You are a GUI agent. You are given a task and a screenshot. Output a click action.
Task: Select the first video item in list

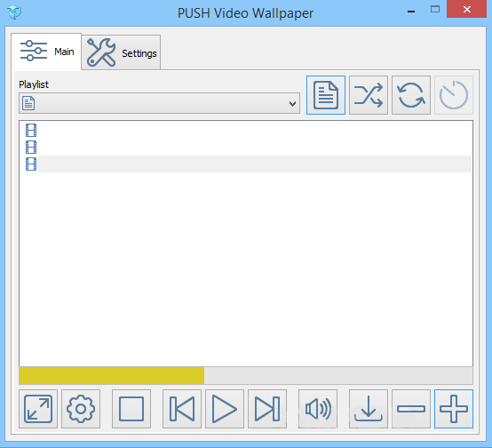pyautogui.click(x=246, y=131)
